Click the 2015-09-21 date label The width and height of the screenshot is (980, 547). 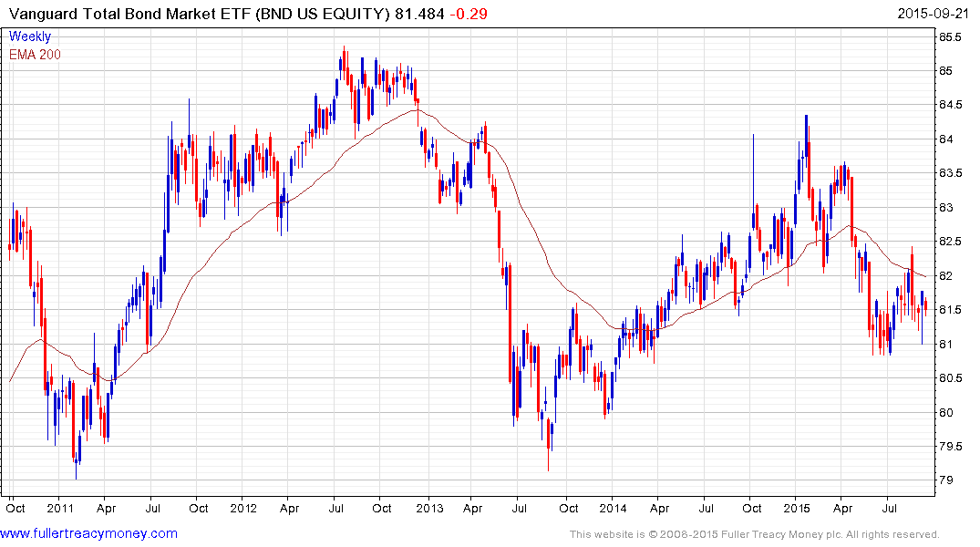click(x=933, y=13)
